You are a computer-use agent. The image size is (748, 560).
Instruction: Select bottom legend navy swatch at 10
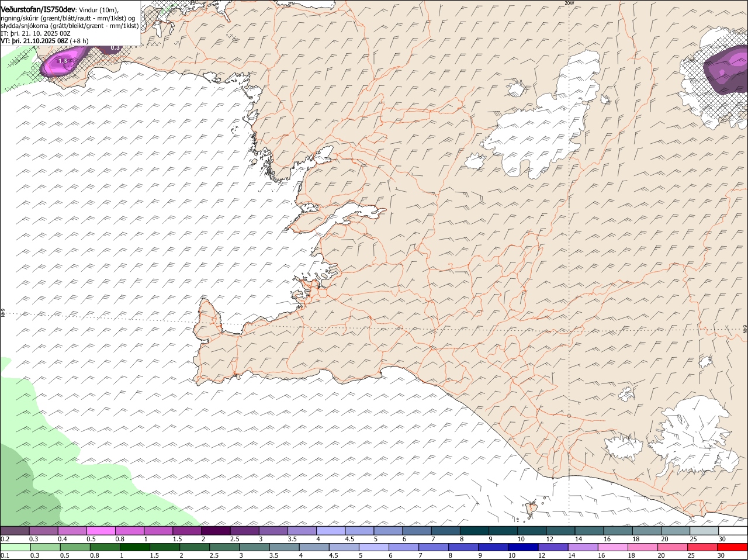pyautogui.click(x=523, y=547)
